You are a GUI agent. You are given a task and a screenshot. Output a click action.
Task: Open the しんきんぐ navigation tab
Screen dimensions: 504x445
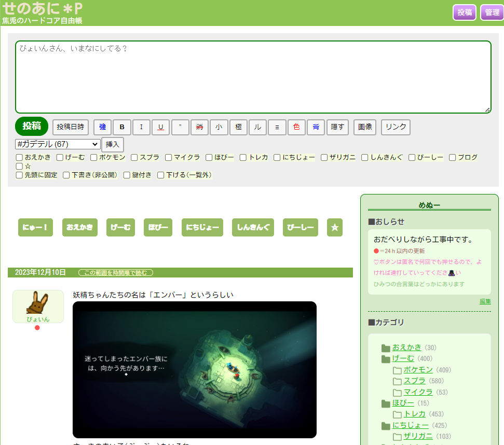253,227
